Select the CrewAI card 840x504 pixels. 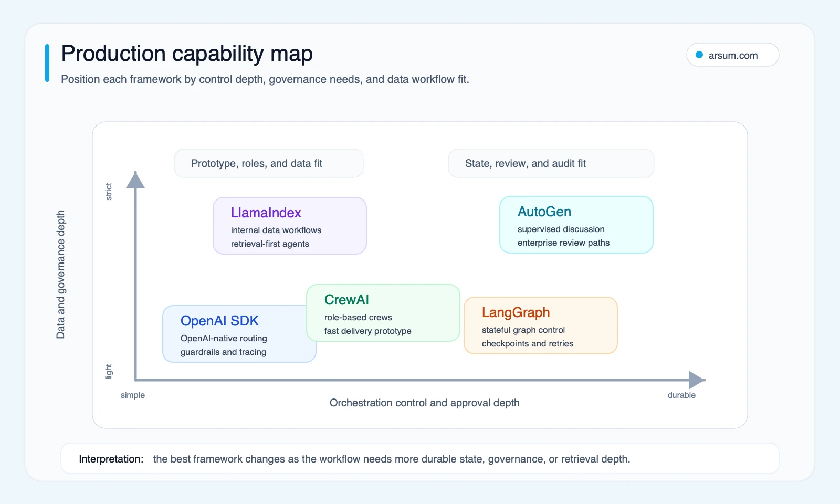(x=383, y=313)
